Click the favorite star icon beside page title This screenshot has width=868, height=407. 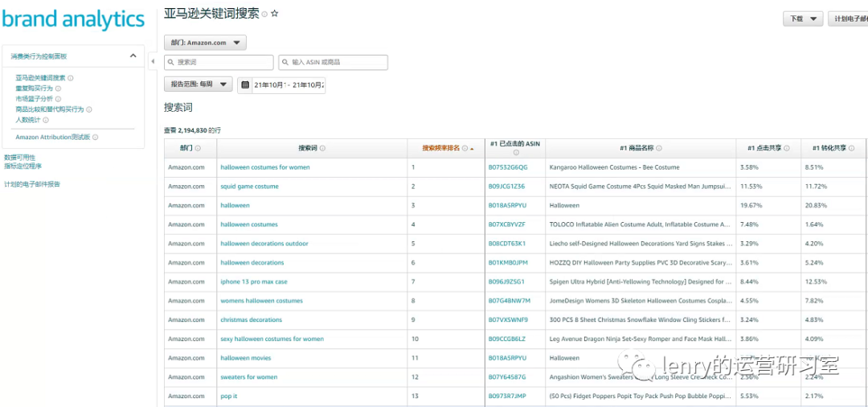coord(275,14)
